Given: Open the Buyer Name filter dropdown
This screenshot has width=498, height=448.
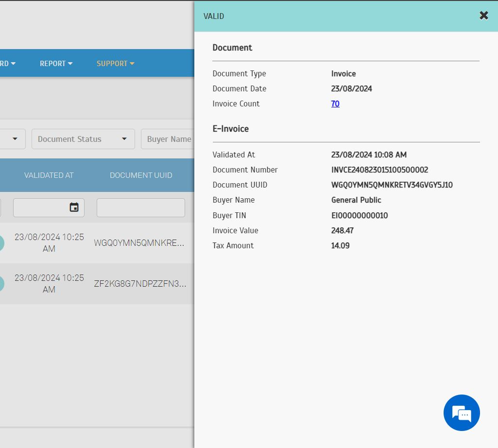Looking at the screenshot, I should click(x=168, y=139).
